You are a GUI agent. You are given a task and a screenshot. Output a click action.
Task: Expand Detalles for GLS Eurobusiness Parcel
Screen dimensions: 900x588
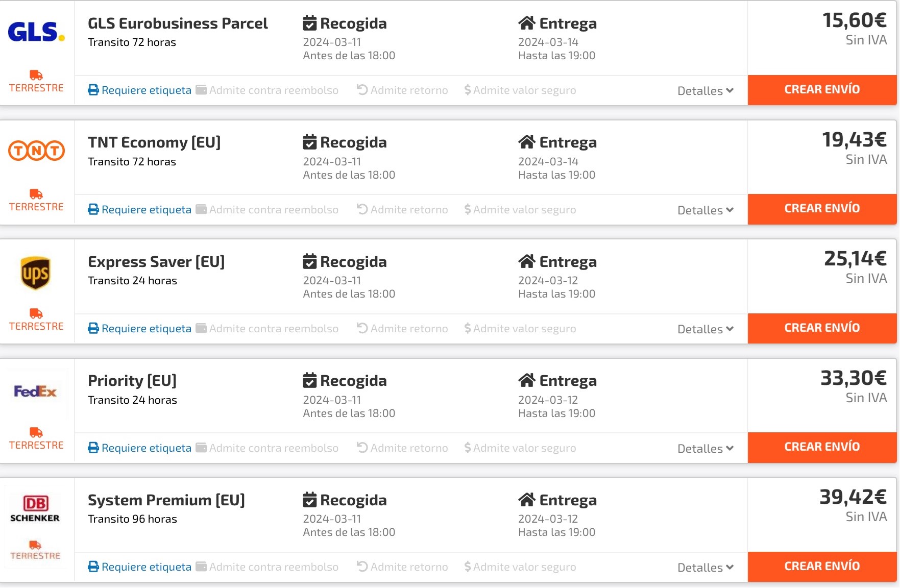[705, 91]
